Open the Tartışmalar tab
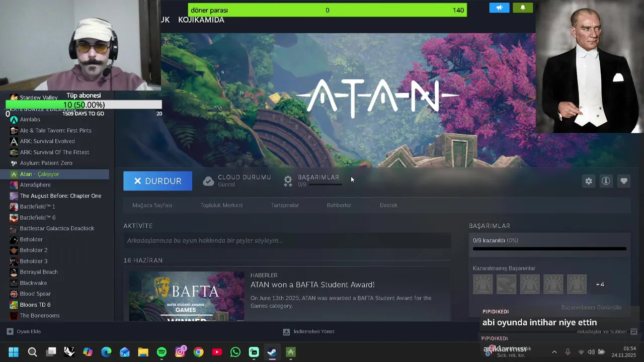644x362 pixels. click(285, 205)
